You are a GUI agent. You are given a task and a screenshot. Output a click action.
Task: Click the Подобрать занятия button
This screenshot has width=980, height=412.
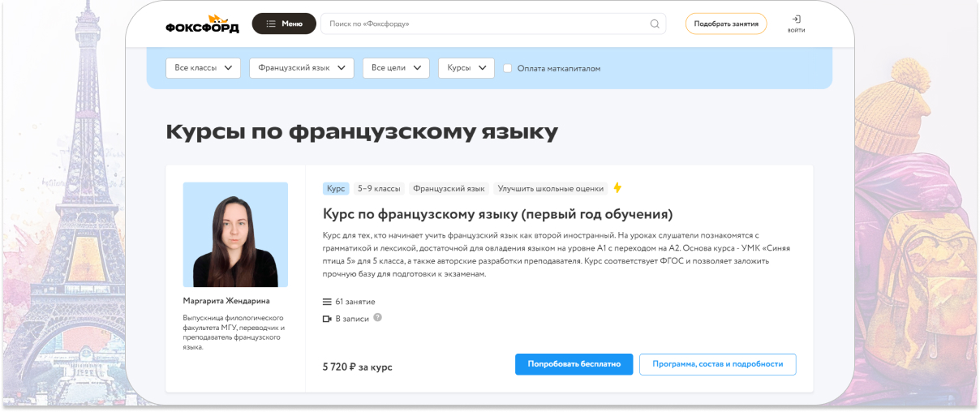tap(725, 24)
